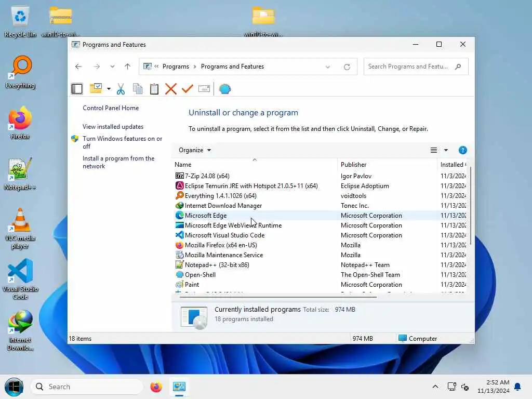Open Turn Windows features on or off
Viewport: 532px width, 399px height.
pyautogui.click(x=122, y=142)
